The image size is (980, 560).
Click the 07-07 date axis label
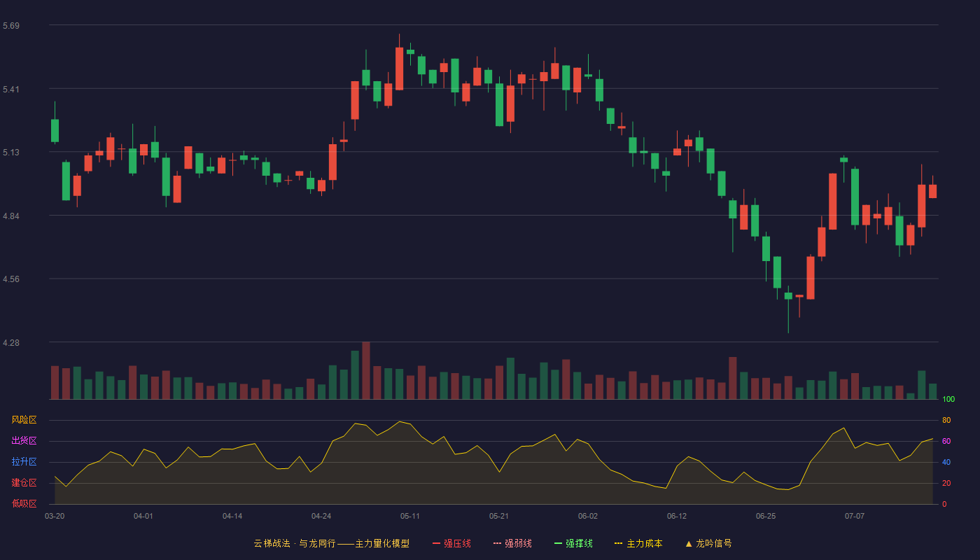tap(855, 516)
